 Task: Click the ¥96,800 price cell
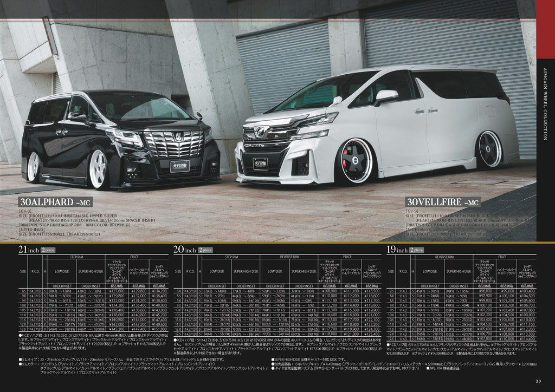click(485, 291)
